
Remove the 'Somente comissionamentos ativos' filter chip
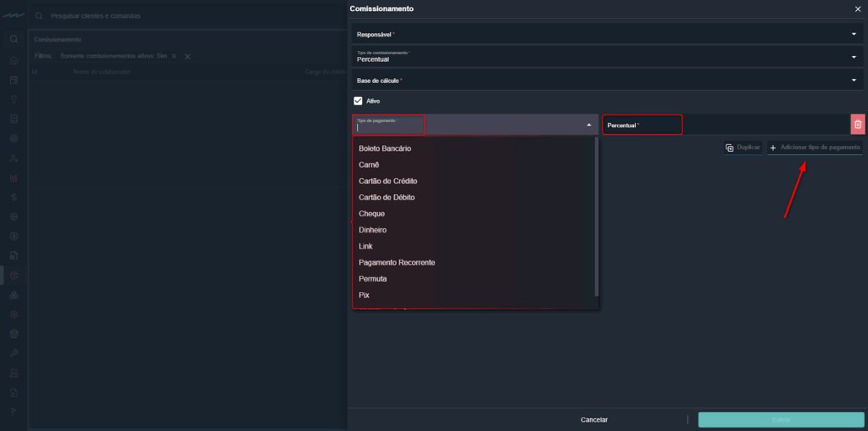point(174,56)
